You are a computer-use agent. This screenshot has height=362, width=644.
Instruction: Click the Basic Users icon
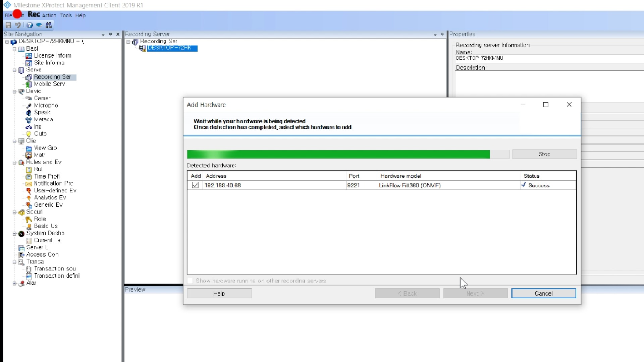[29, 226]
